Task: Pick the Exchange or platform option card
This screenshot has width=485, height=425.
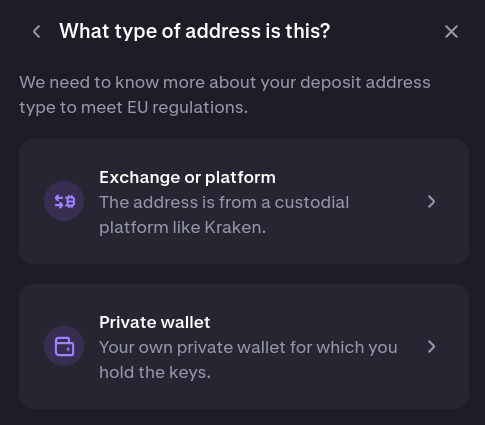Action: pos(244,202)
